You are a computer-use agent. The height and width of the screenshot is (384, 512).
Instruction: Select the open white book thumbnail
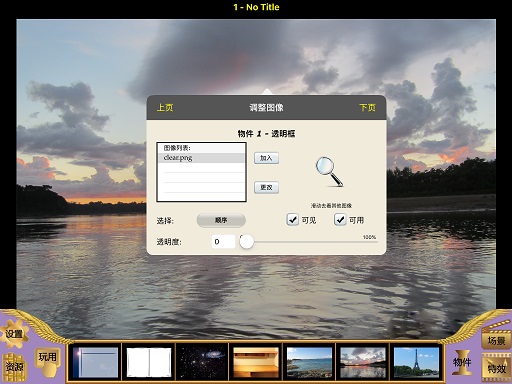tap(149, 362)
